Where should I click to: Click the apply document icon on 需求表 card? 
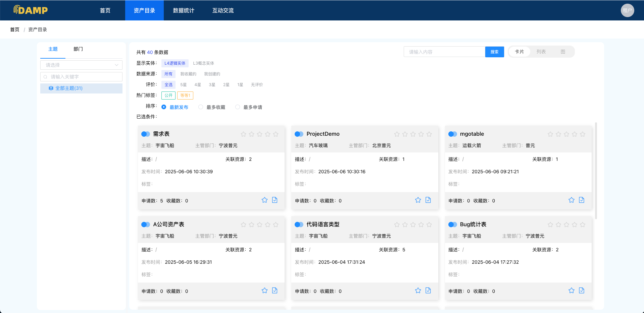(275, 200)
